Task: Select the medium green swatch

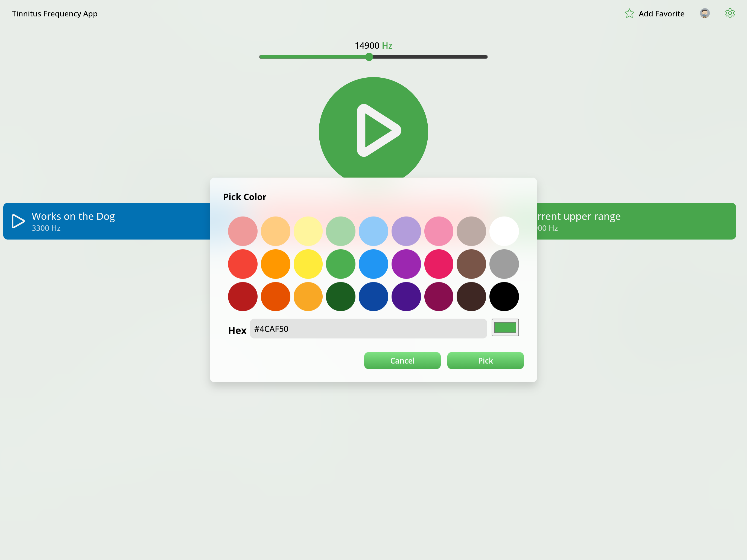Action: click(x=341, y=264)
